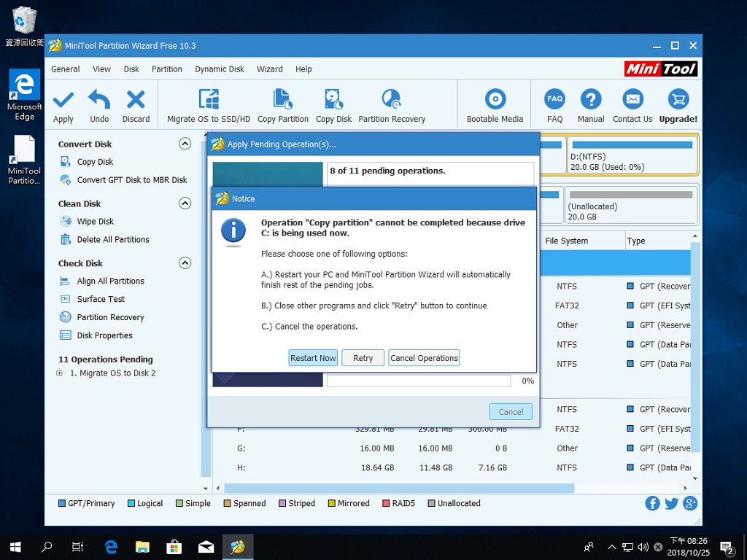This screenshot has height=560, width=747.
Task: Click the taskbar clock showing 2018/10/25
Action: (x=689, y=547)
